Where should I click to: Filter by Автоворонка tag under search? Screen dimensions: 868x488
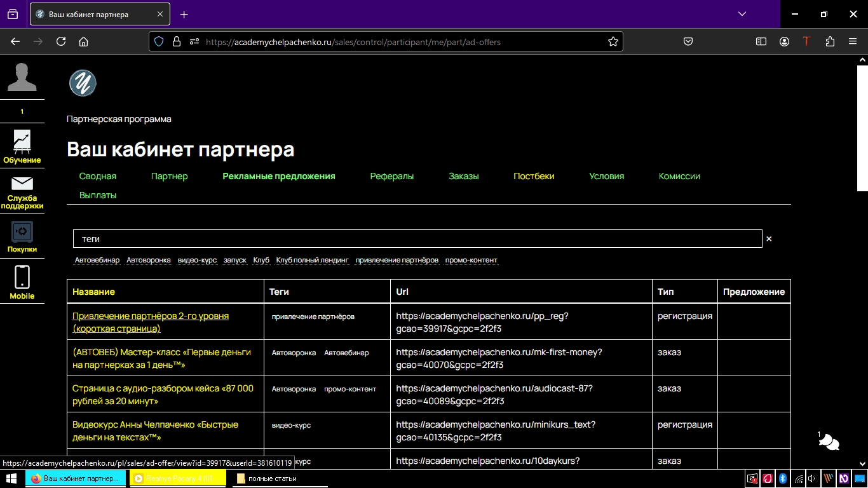[149, 260]
